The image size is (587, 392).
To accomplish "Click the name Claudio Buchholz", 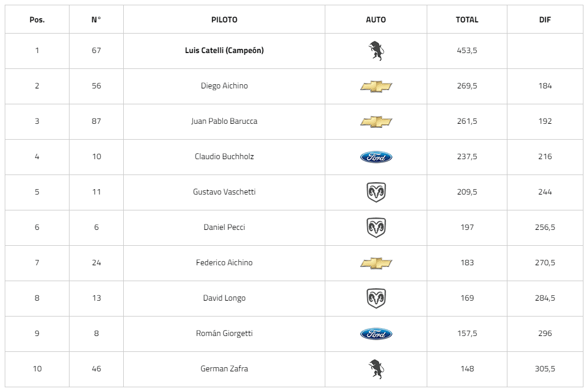I will click(x=224, y=157).
